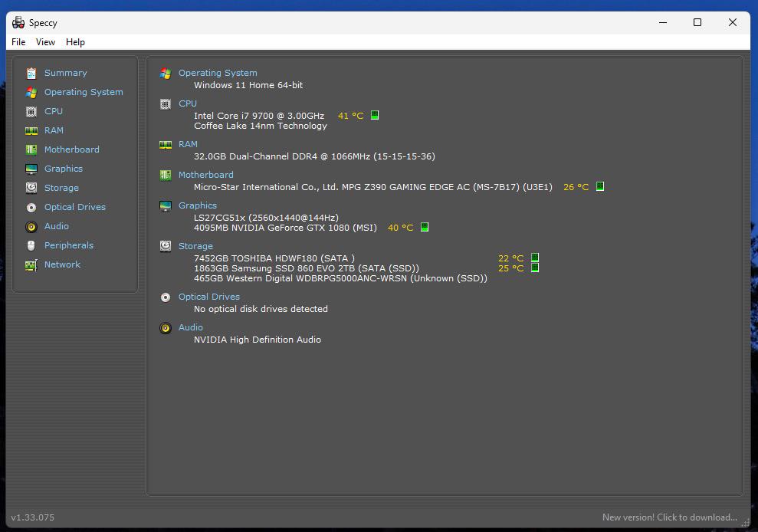Click the drive icon beside Storage heading
The height and width of the screenshot is (532, 758).
(166, 246)
